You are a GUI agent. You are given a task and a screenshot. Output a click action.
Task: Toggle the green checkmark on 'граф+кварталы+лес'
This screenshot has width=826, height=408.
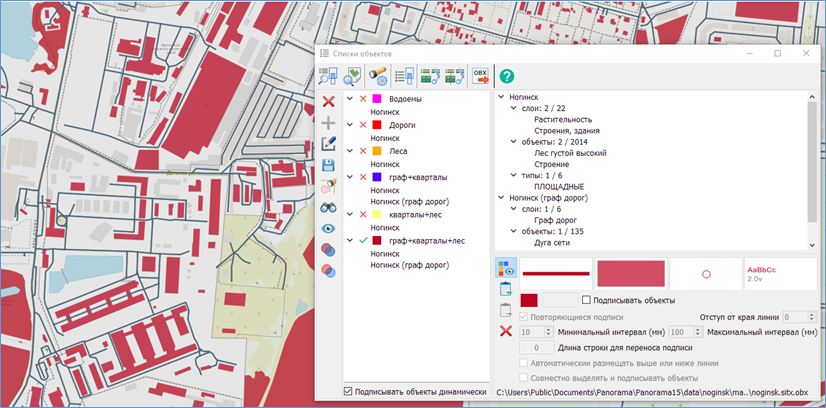coord(363,241)
